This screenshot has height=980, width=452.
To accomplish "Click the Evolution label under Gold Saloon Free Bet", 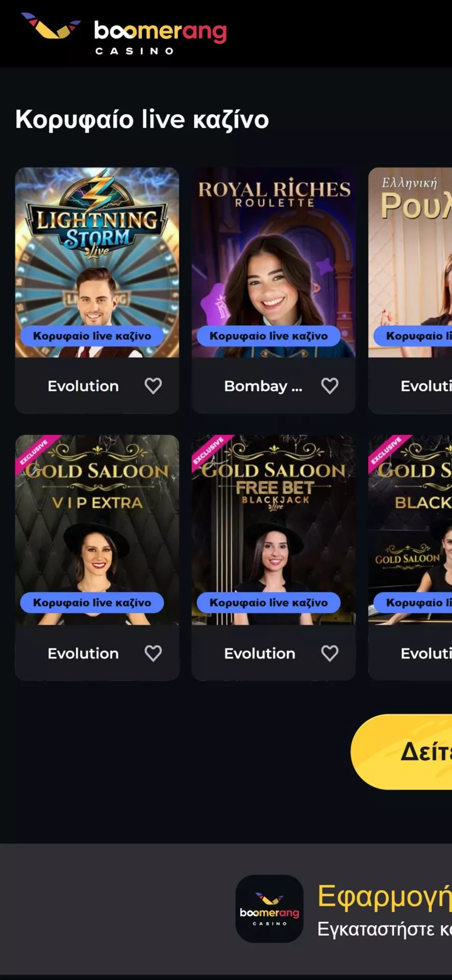I will [260, 653].
